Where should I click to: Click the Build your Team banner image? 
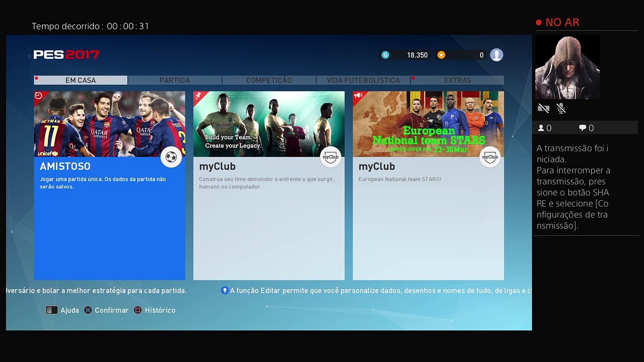(269, 124)
